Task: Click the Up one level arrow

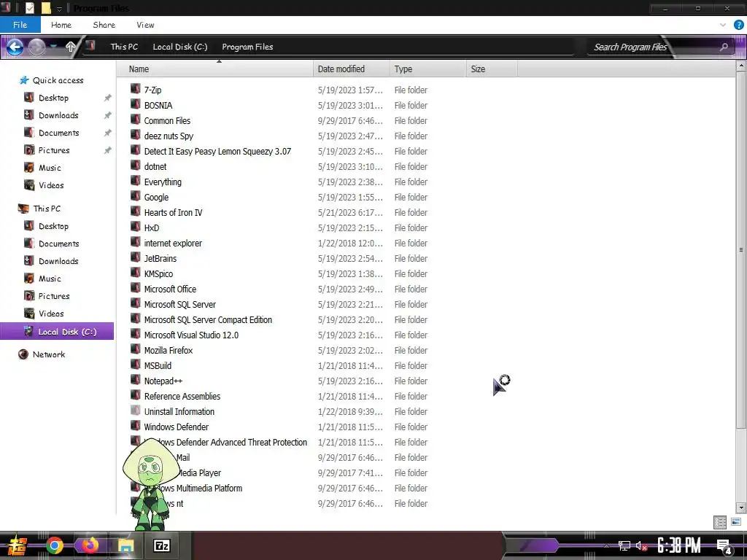Action: tap(71, 47)
